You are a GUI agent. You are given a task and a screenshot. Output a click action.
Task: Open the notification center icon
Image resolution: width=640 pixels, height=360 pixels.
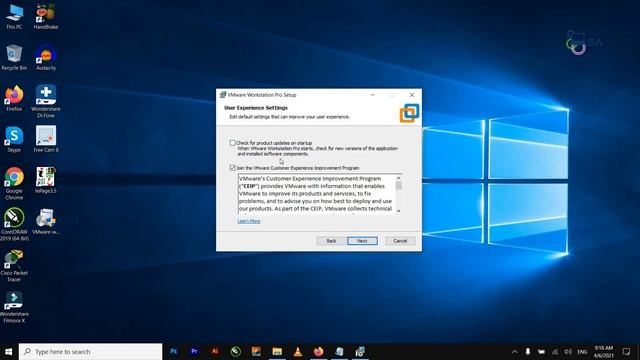(x=626, y=351)
